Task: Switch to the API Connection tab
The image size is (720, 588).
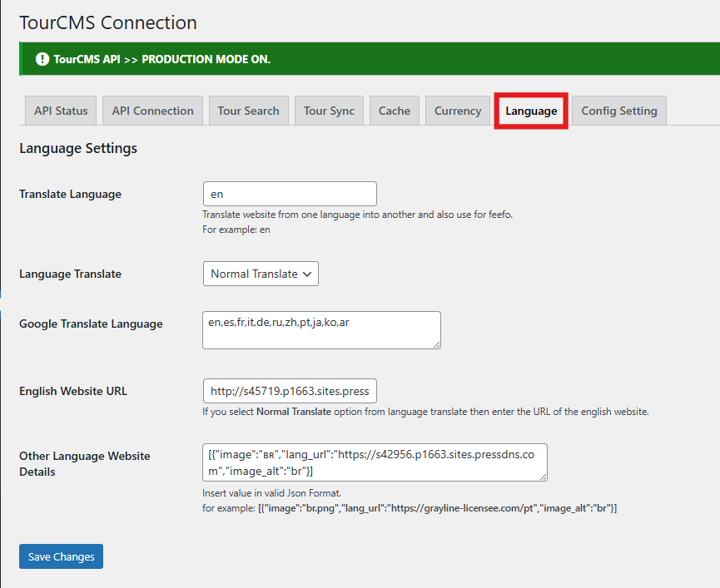Action: point(152,111)
